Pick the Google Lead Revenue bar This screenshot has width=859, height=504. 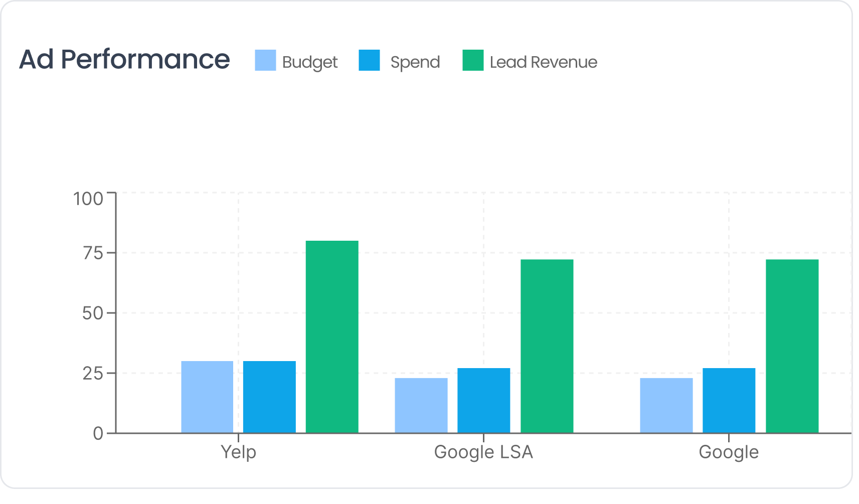[792, 346]
